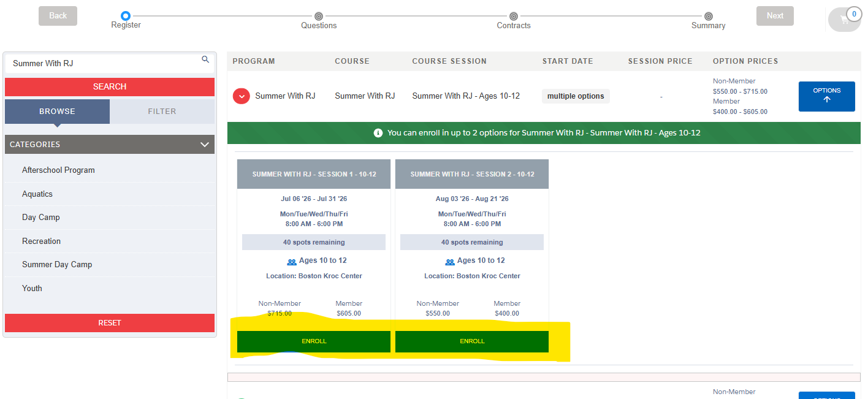868x399 pixels.
Task: Click the red Reset button
Action: (x=110, y=323)
